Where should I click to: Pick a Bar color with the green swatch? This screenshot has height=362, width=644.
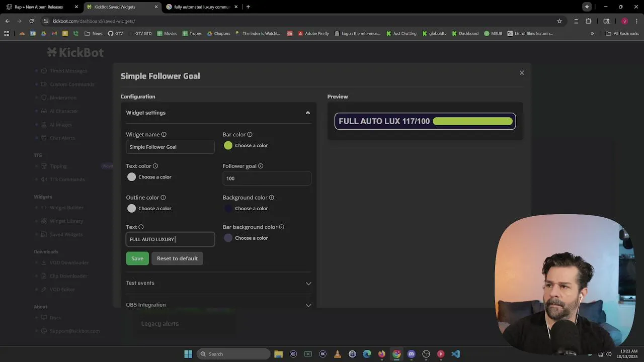tap(228, 146)
